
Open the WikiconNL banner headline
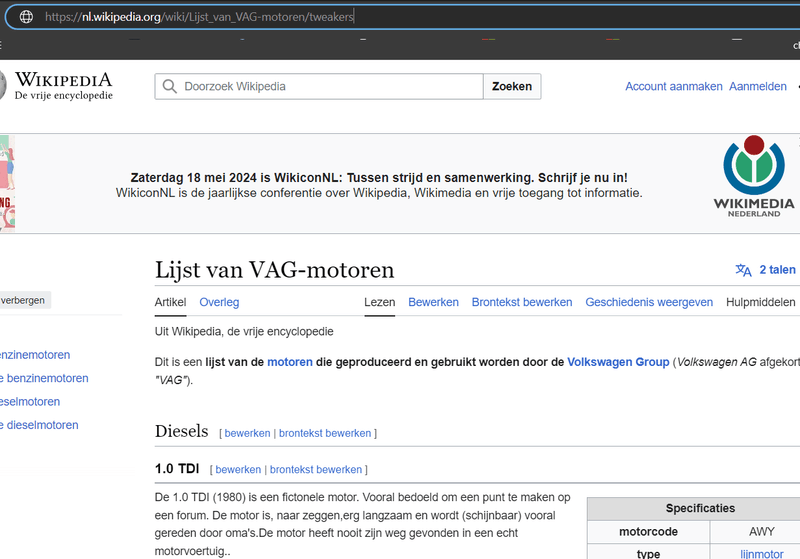(x=379, y=177)
